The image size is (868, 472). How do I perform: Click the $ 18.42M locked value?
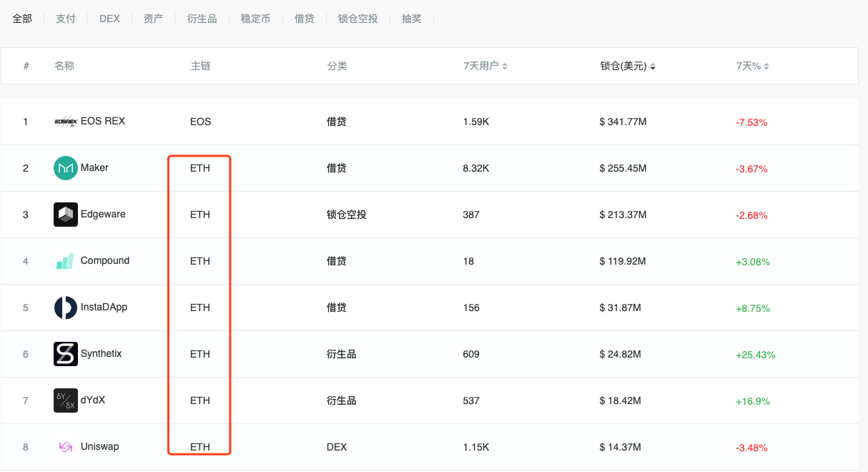tap(621, 400)
